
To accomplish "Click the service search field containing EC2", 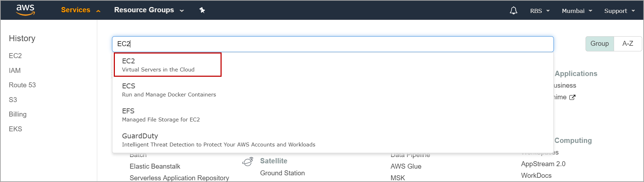I will pos(333,44).
